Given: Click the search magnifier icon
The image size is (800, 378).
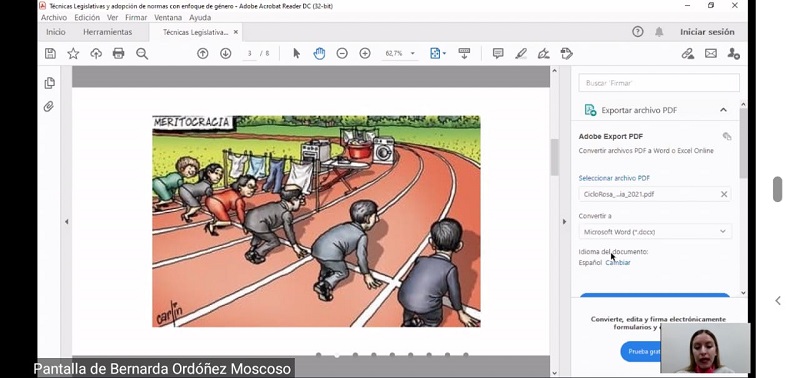Looking at the screenshot, I should [142, 54].
